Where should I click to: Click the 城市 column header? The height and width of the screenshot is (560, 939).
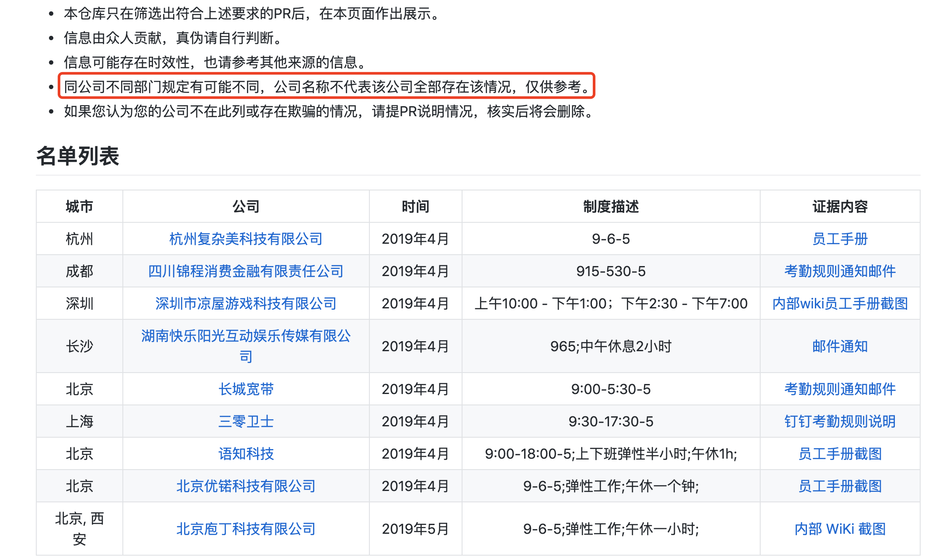point(79,206)
